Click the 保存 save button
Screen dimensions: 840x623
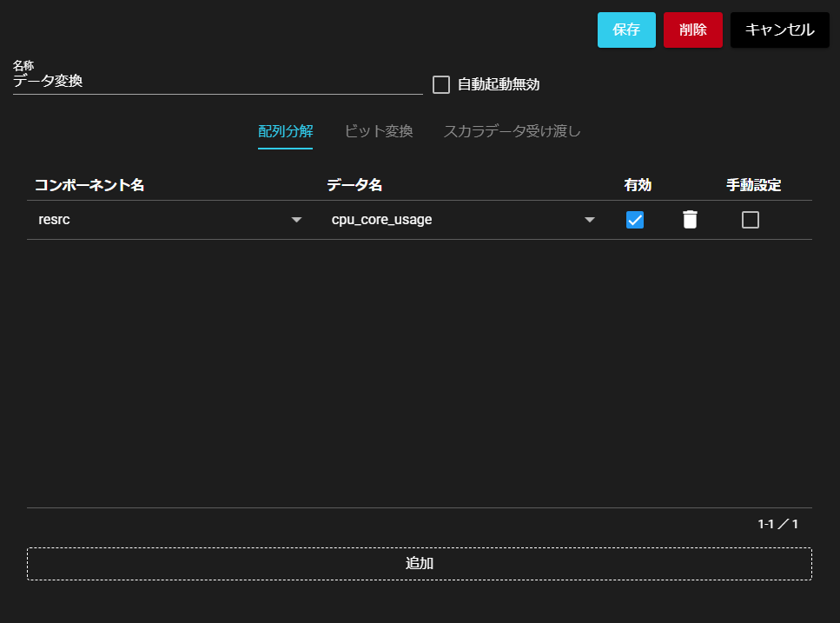click(626, 30)
